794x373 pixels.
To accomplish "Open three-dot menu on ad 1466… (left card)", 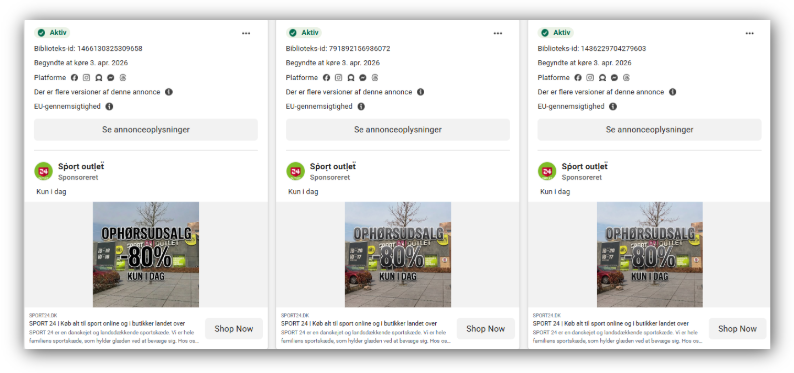I will (246, 33).
